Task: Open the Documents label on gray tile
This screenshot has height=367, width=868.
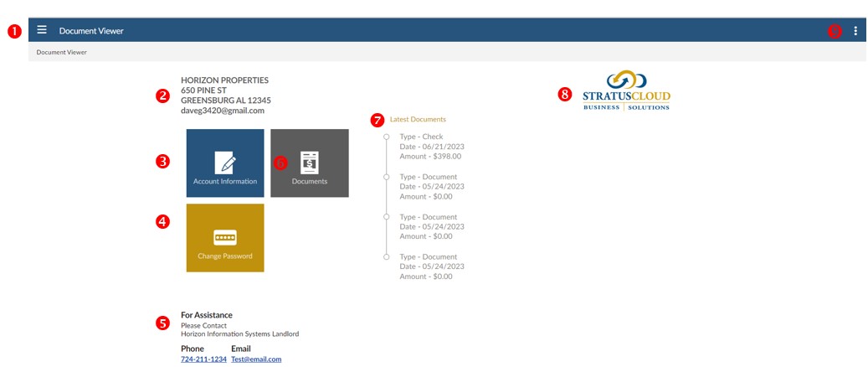Action: [x=310, y=181]
